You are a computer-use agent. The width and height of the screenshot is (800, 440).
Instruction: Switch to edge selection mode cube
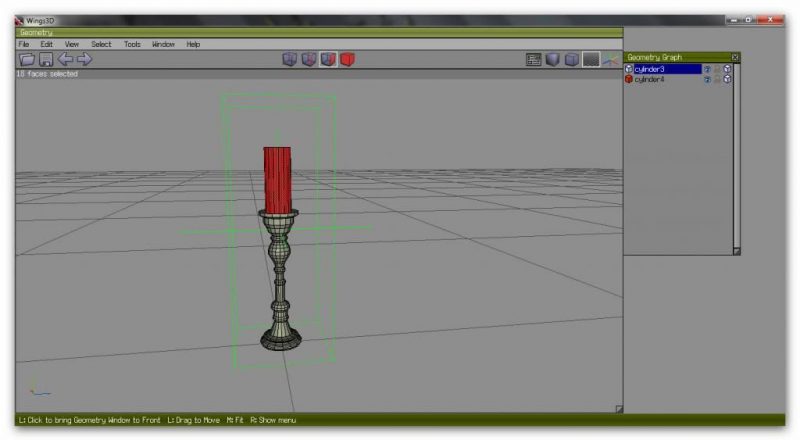click(x=309, y=59)
